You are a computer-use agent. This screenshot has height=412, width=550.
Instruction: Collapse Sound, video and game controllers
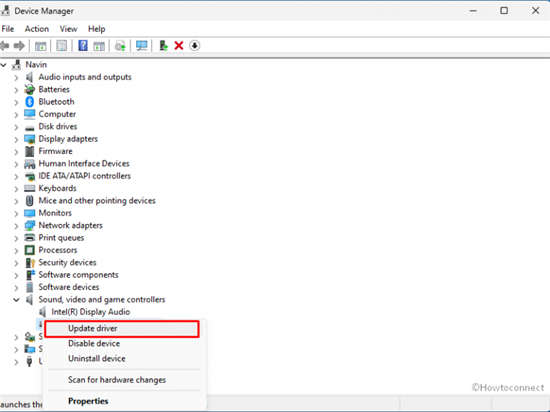(x=16, y=299)
